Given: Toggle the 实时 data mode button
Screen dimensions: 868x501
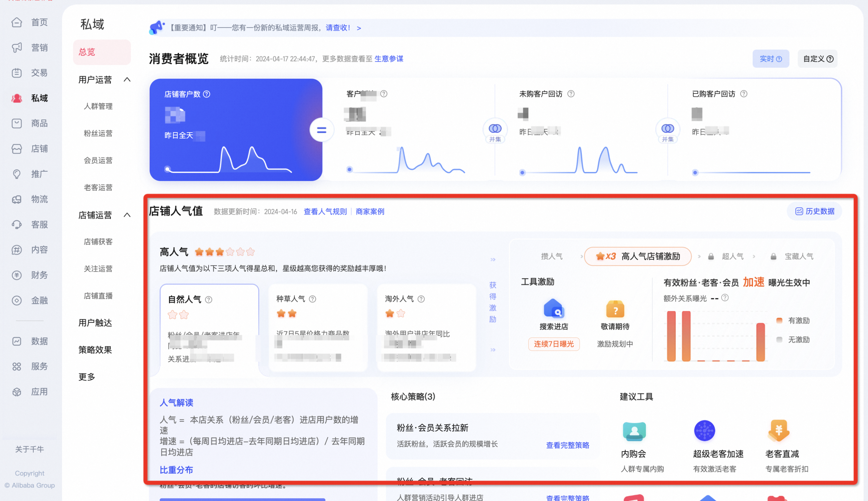Looking at the screenshot, I should 771,59.
